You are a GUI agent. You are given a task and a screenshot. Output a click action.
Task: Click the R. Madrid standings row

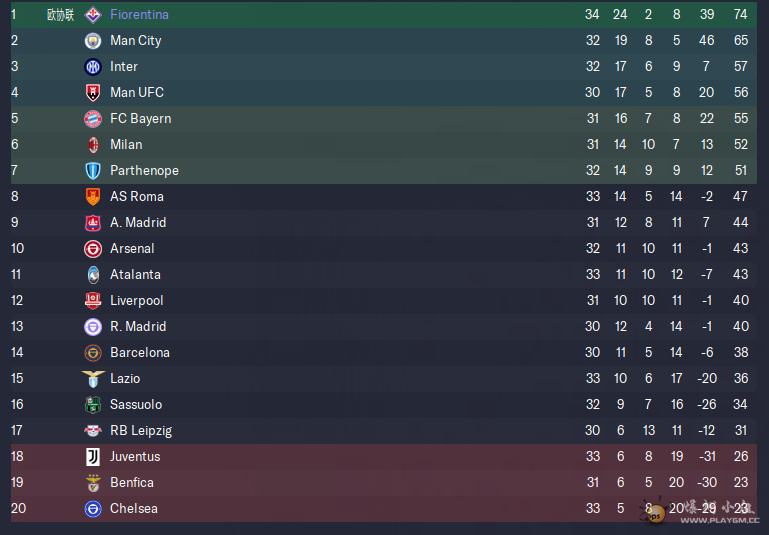pyautogui.click(x=384, y=327)
